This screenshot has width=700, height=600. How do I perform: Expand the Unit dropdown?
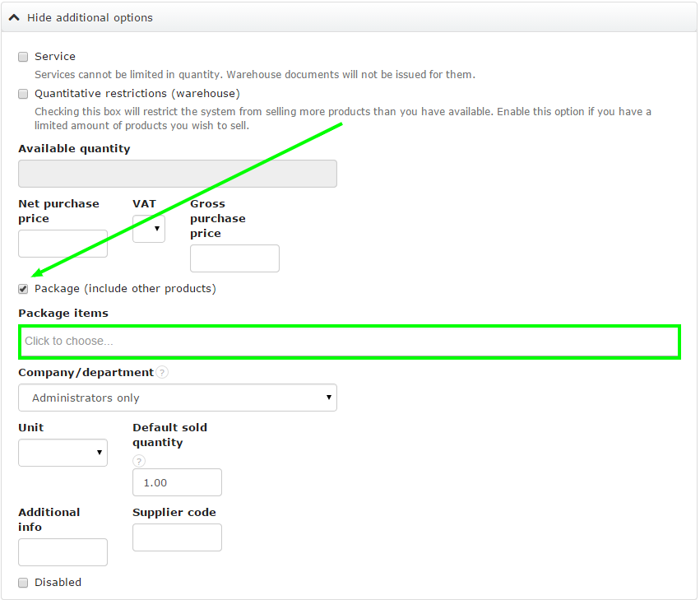tap(63, 453)
